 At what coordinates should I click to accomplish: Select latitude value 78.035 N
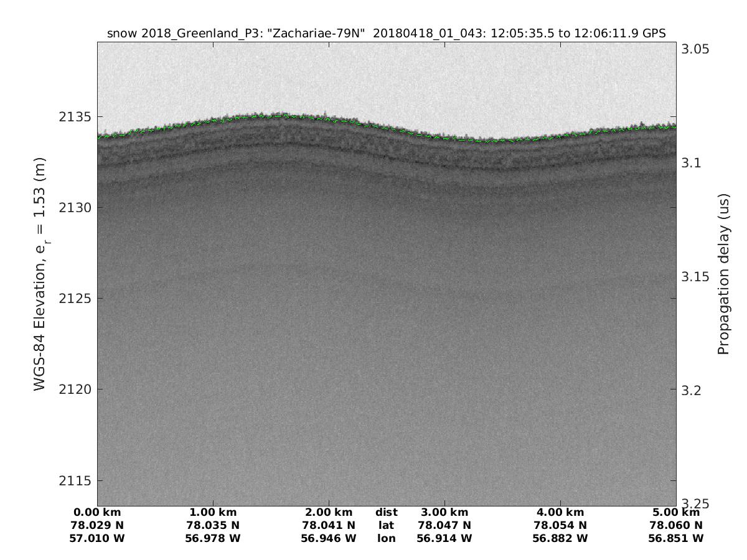coord(213,525)
